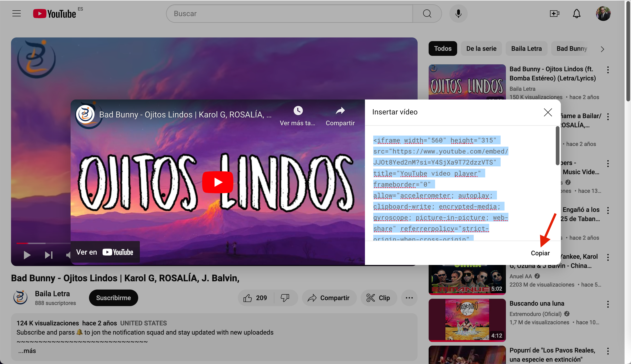Open 'Ver más tarde' clock icon in player

(x=298, y=110)
